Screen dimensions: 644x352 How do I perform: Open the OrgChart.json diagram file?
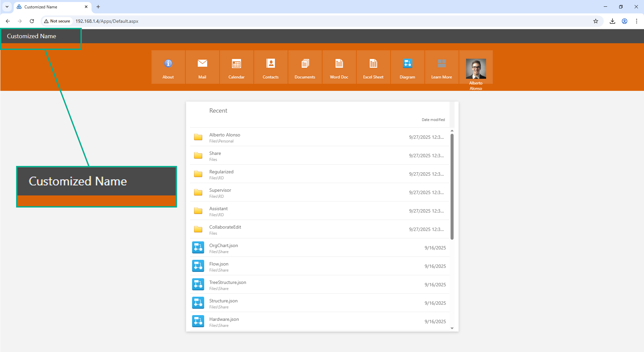click(x=224, y=246)
